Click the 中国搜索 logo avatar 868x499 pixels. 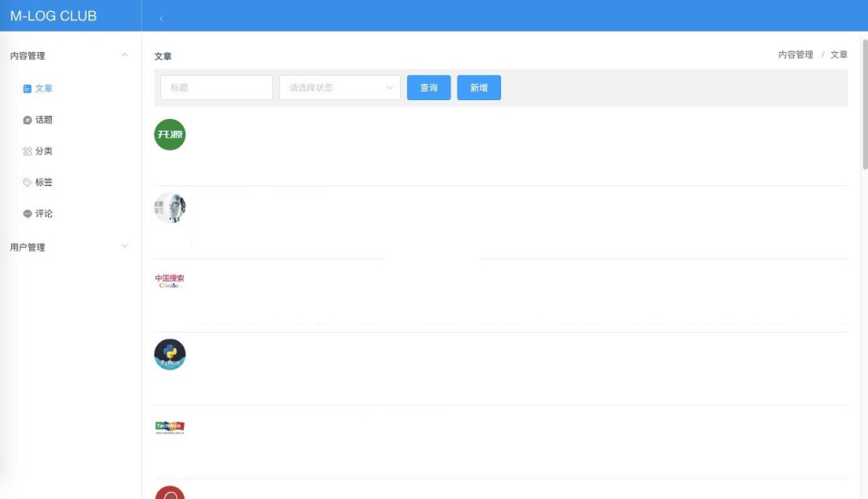pyautogui.click(x=170, y=281)
